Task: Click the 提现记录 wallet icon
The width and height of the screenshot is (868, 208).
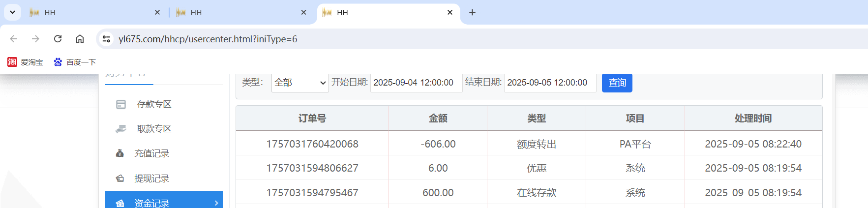Action: coord(120,178)
